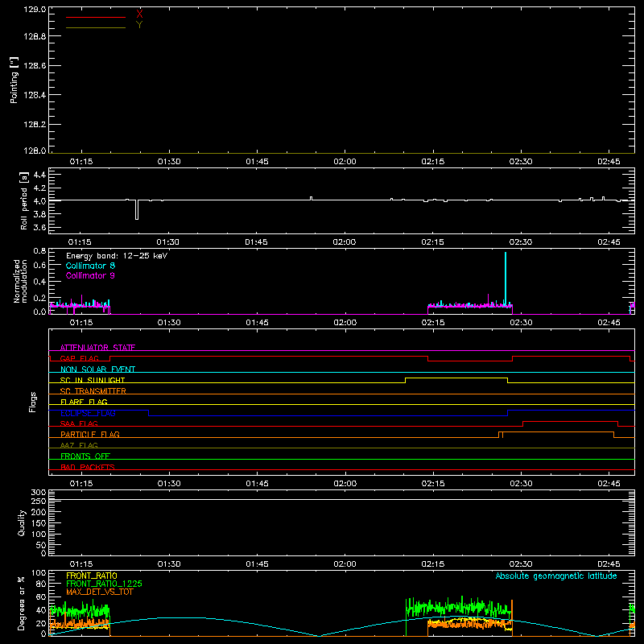Select the Quality axis title
Image resolution: width=644 pixels, height=644 pixels.
click(x=22, y=522)
